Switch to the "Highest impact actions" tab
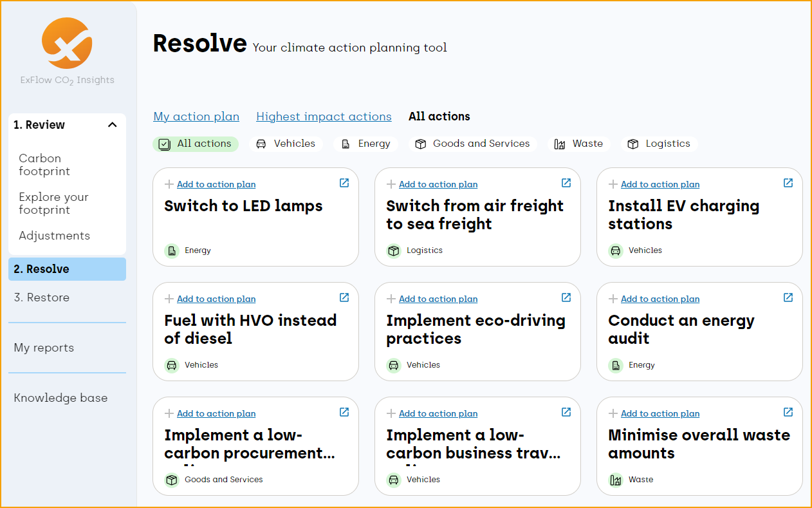The height and width of the screenshot is (508, 812). (x=324, y=116)
